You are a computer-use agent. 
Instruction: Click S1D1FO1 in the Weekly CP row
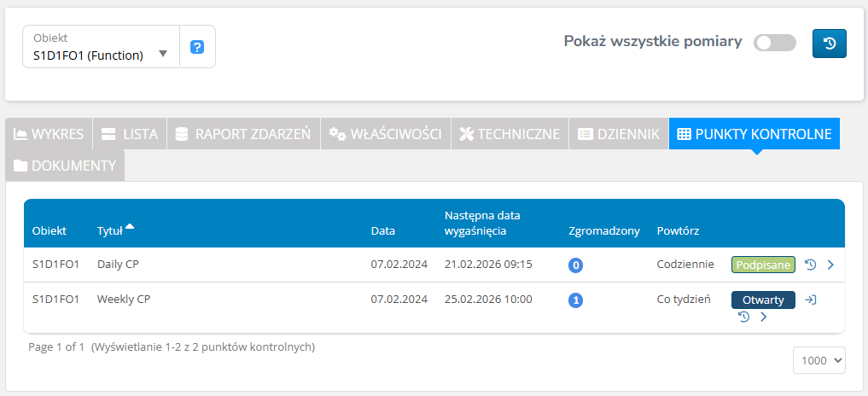tap(56, 299)
